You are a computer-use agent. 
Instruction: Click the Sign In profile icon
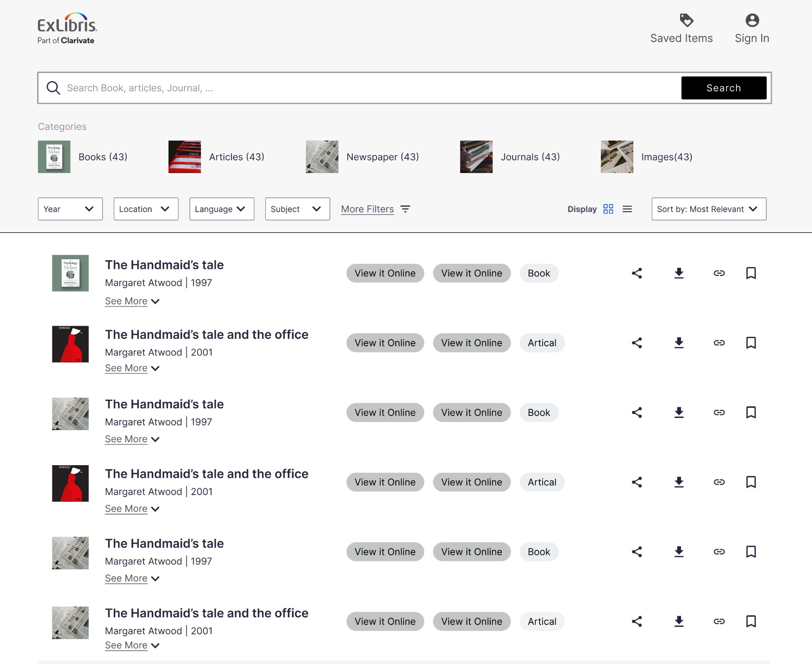752,20
